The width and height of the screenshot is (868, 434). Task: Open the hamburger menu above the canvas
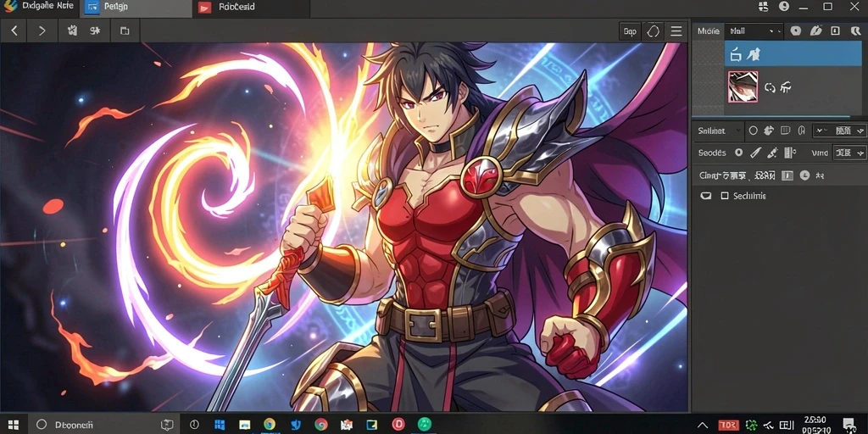tap(676, 31)
